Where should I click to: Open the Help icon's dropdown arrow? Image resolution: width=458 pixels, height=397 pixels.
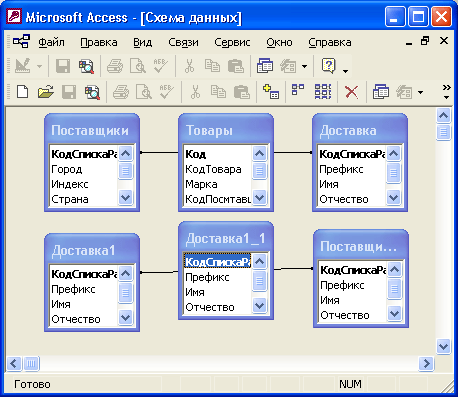pyautogui.click(x=345, y=71)
